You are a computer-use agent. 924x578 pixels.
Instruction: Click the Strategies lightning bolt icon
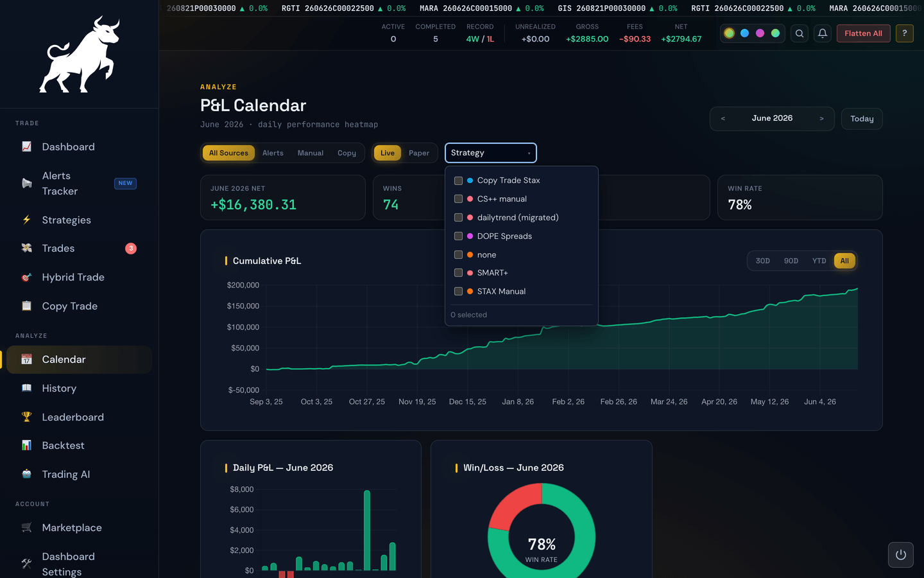point(26,220)
